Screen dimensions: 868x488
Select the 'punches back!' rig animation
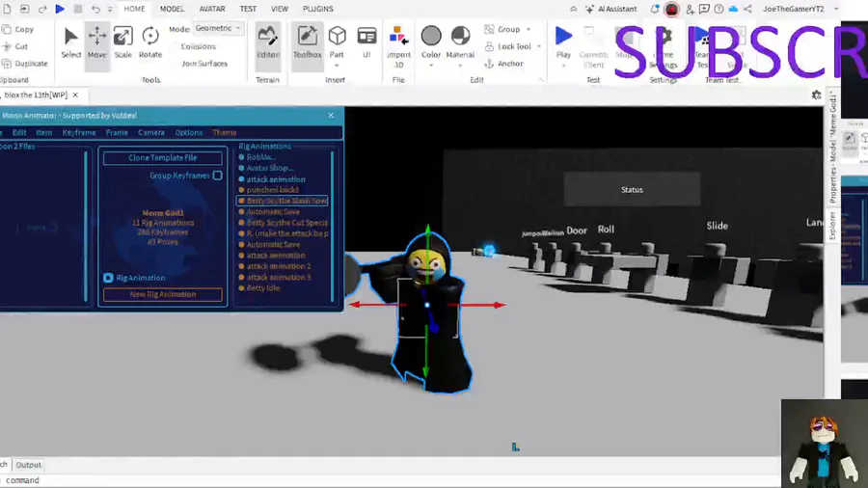tap(272, 190)
